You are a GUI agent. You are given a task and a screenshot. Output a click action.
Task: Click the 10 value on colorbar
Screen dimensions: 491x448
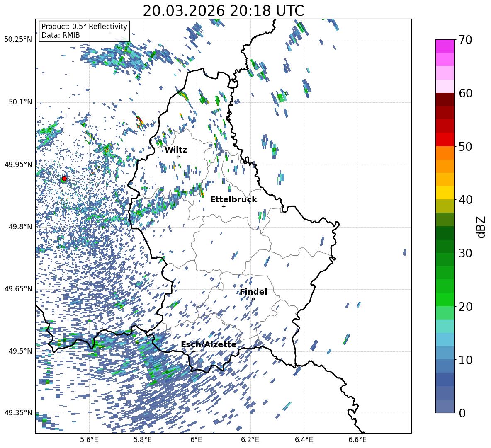click(466, 360)
